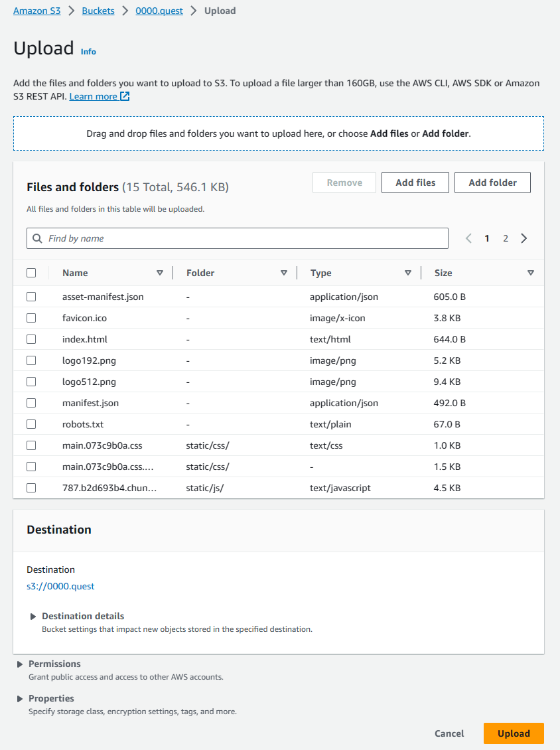Image resolution: width=560 pixels, height=750 pixels.
Task: Click the previous page chevron arrow
Action: click(468, 238)
